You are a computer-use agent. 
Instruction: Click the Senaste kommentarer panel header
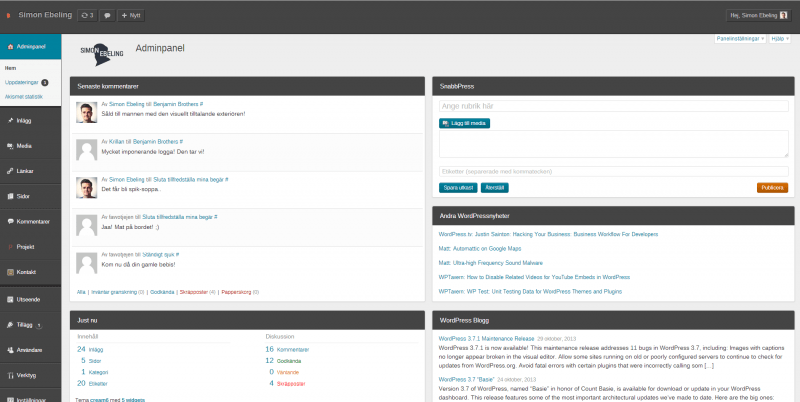pyautogui.click(x=247, y=86)
